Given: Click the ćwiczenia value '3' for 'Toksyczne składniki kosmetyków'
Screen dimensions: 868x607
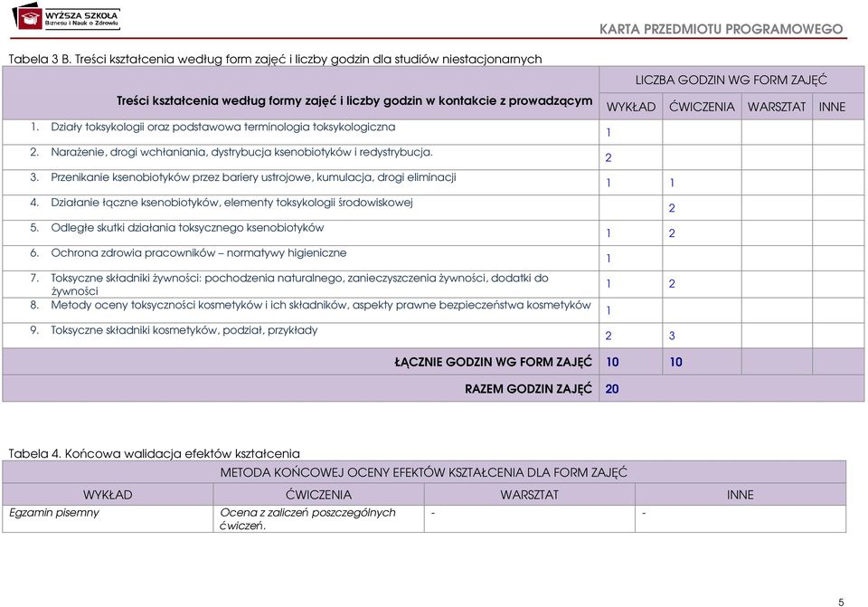Looking at the screenshot, I should coord(672,336).
